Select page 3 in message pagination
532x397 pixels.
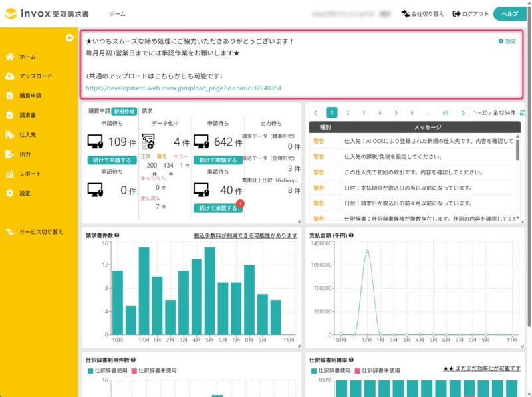pyautogui.click(x=363, y=113)
